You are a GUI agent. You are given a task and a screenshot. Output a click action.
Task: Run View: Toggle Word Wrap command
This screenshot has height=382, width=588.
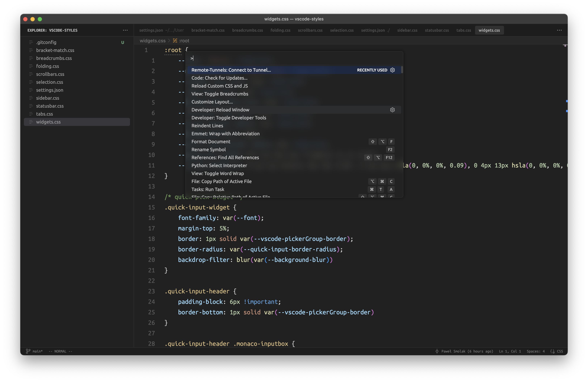click(217, 173)
